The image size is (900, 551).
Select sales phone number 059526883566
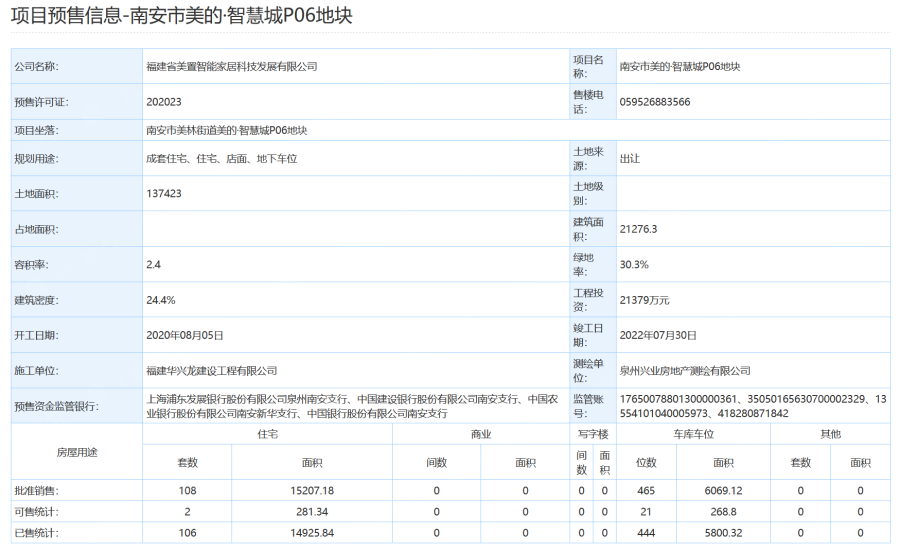tap(655, 102)
